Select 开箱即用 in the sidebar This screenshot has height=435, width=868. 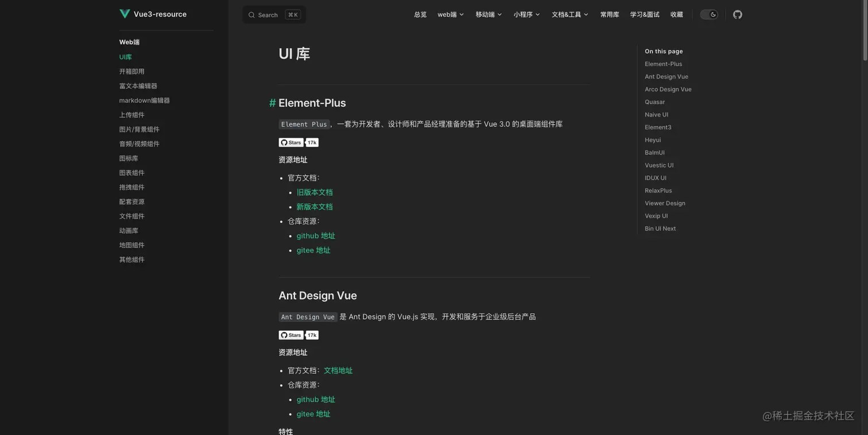click(132, 71)
